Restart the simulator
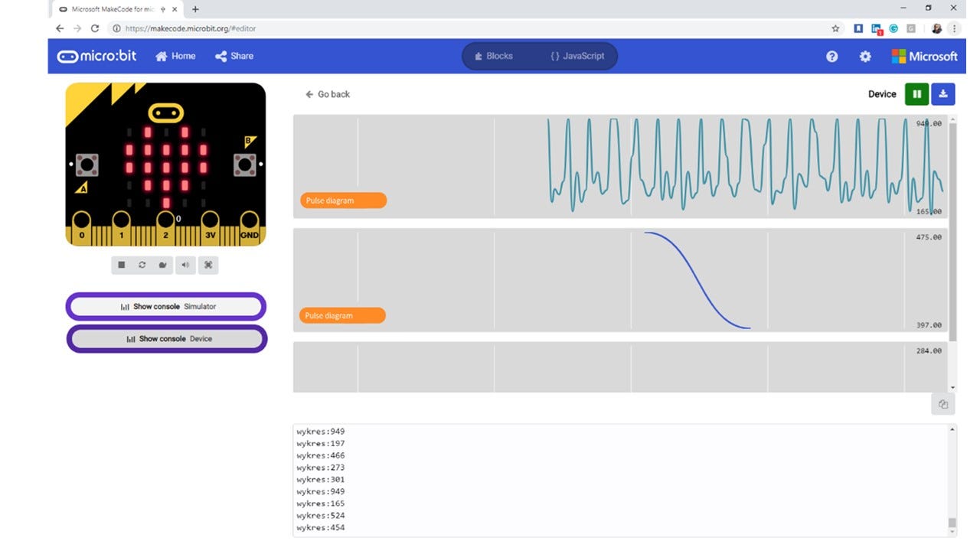Image resolution: width=980 pixels, height=551 pixels. pos(142,265)
